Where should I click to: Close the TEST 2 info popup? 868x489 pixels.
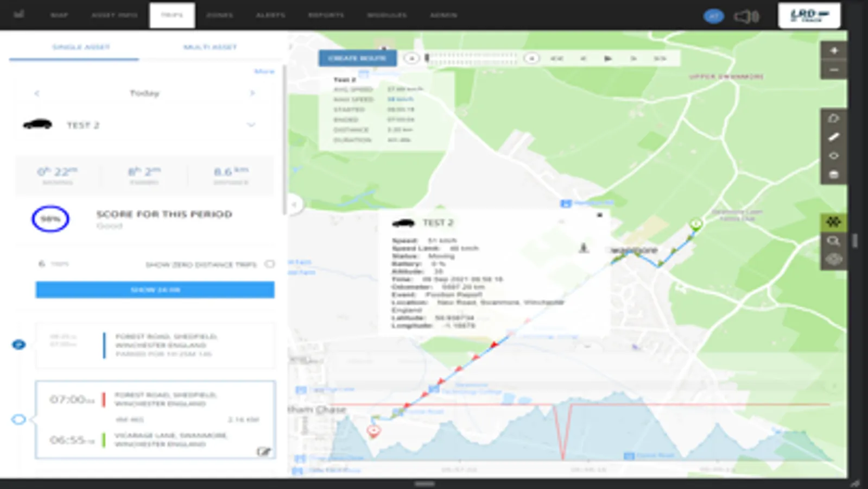pos(600,215)
